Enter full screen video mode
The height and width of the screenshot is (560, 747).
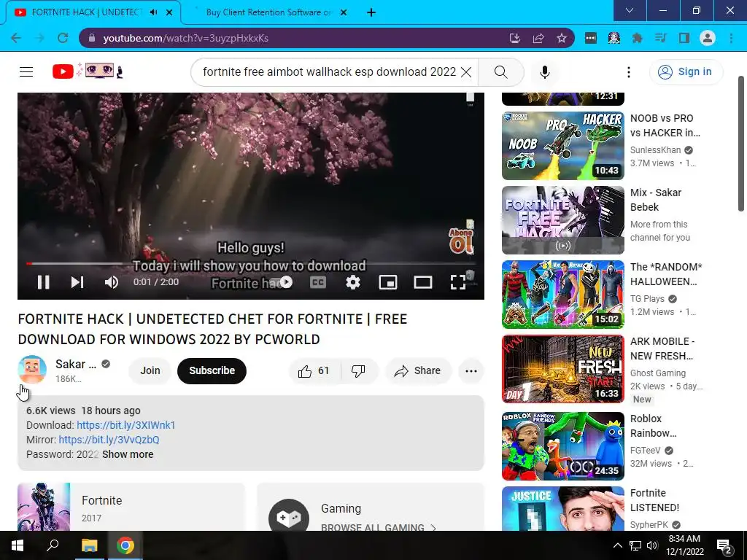pyautogui.click(x=458, y=282)
